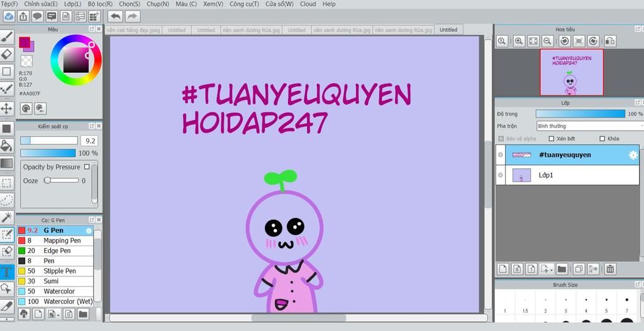The height and width of the screenshot is (331, 644).
Task: Create a new layer folder
Action: 562,269
